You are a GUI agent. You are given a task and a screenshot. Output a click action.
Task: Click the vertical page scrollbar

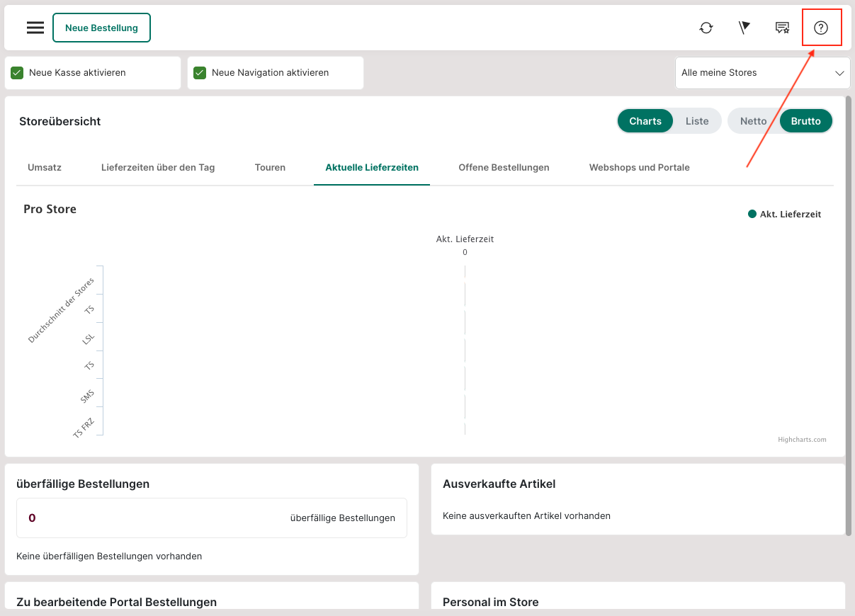click(848, 319)
